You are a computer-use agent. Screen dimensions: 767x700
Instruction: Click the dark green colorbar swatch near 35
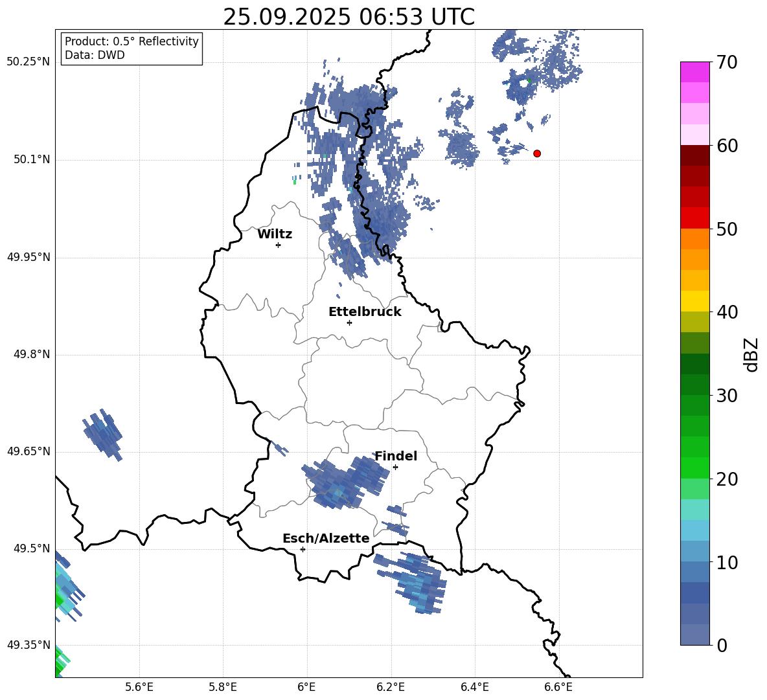pos(695,364)
